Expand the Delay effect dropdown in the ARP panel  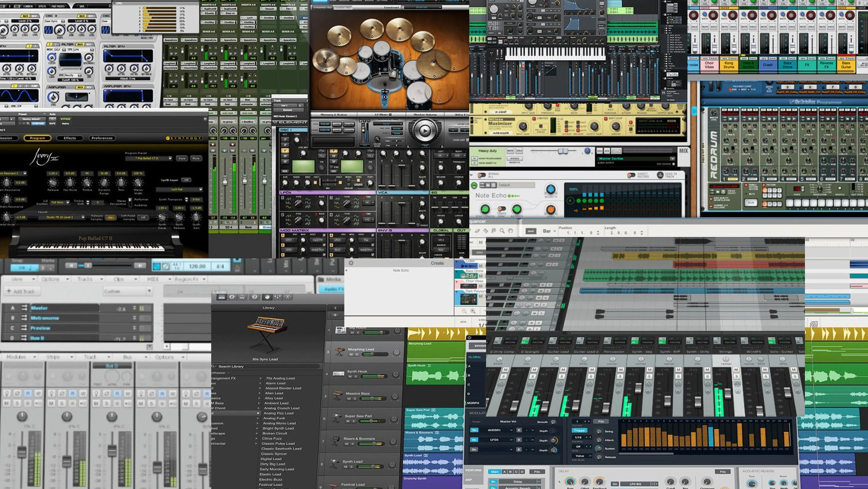539,482
